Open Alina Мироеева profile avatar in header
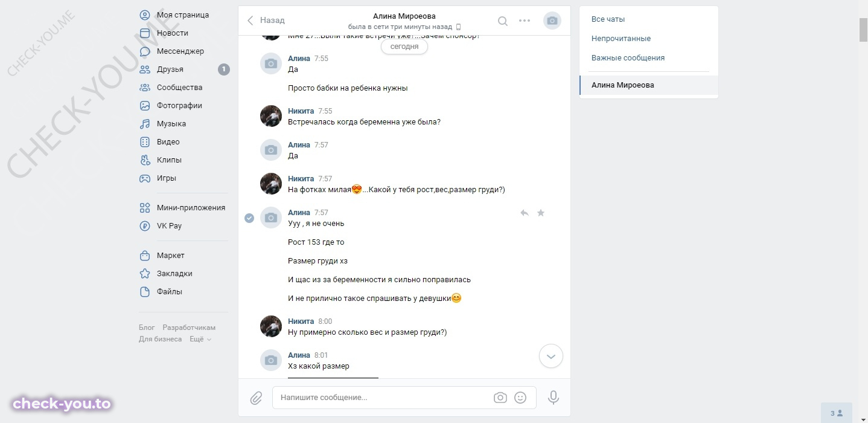This screenshot has width=868, height=423. [x=552, y=21]
